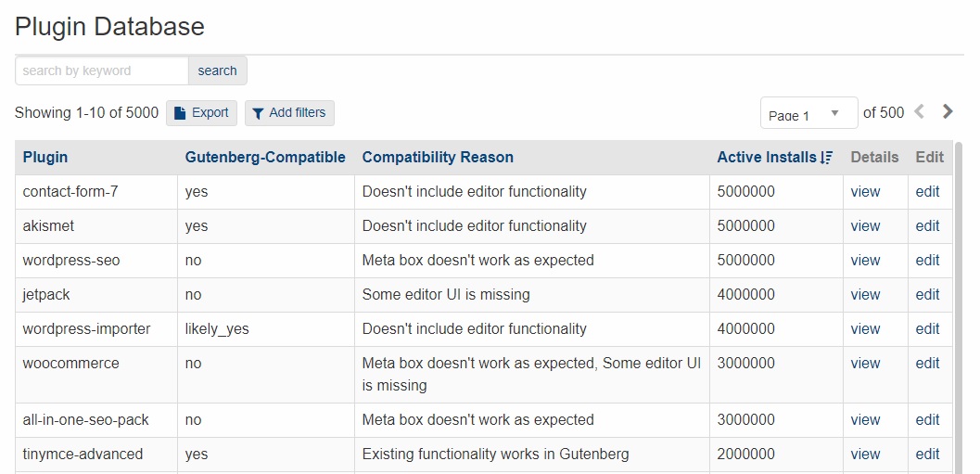The image size is (980, 474).
Task: Edit the all-in-one-seo-pack row
Action: click(x=927, y=419)
